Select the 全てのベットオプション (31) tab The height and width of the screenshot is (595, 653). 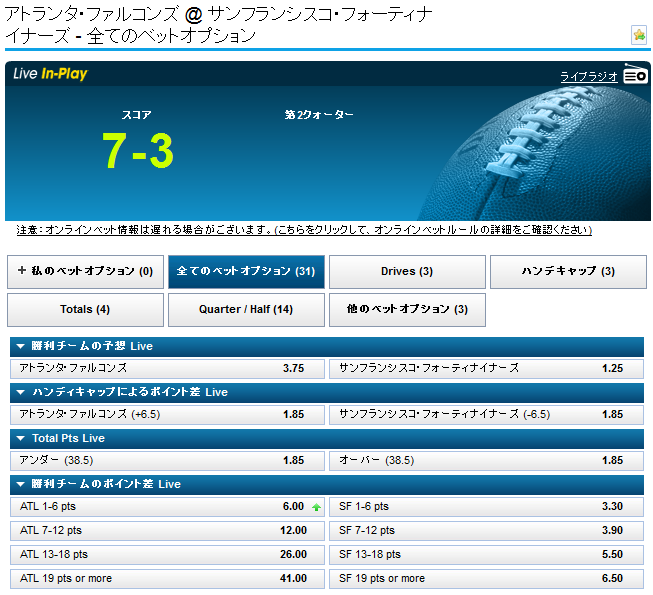tap(246, 272)
